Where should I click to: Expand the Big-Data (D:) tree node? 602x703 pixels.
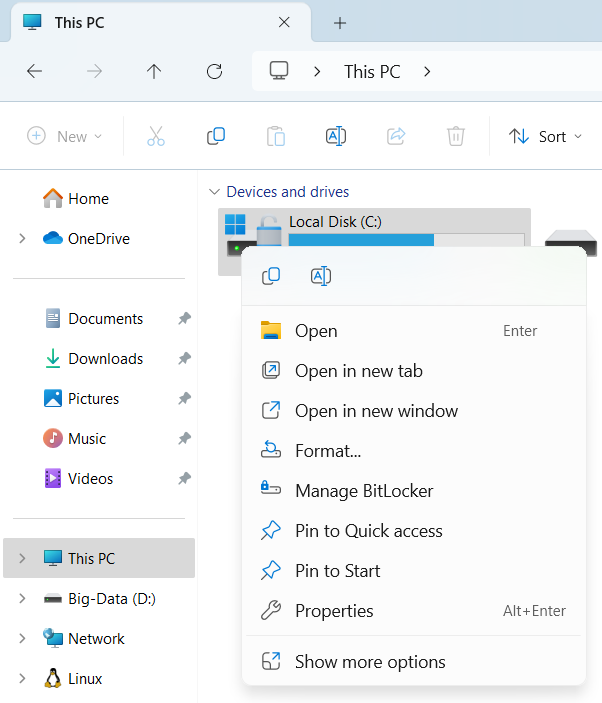coord(22,599)
